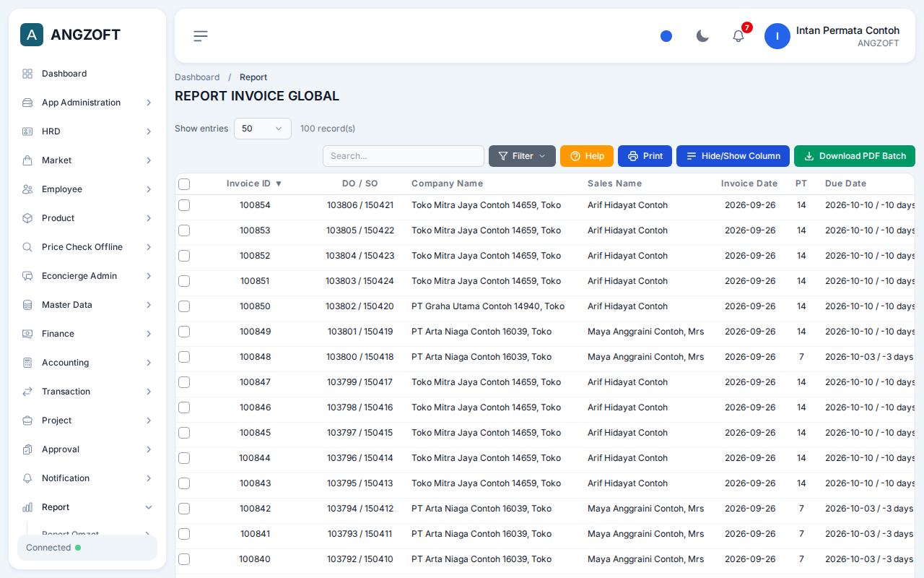Open the Project menu item
Screen dimensions: 924x578
(87, 420)
